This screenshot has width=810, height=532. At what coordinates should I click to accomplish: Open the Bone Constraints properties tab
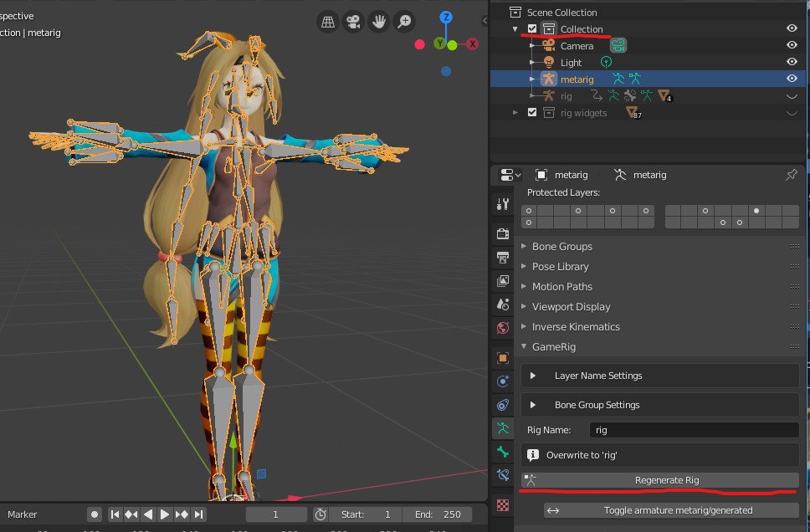tap(503, 475)
